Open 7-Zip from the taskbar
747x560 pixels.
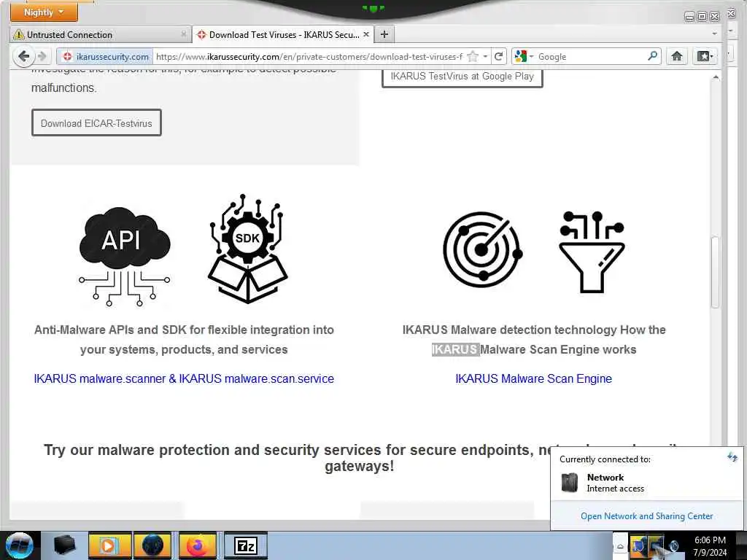click(246, 545)
